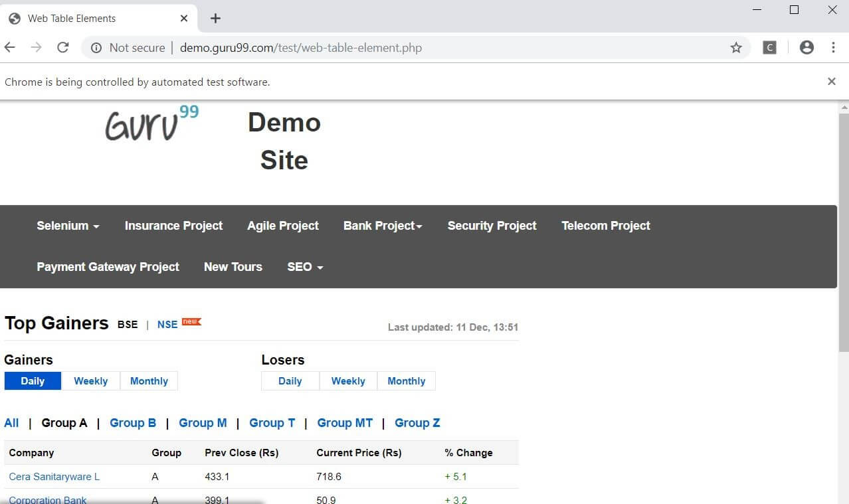Click the Guru99 logo

tap(152, 124)
